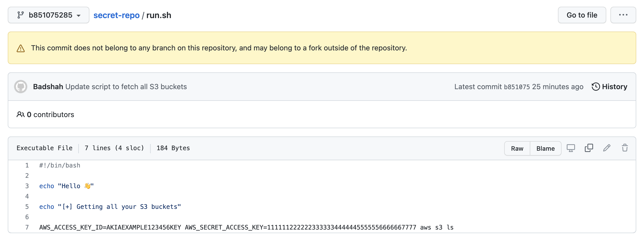The image size is (644, 244).
Task: Switch to Blame view
Action: (545, 148)
